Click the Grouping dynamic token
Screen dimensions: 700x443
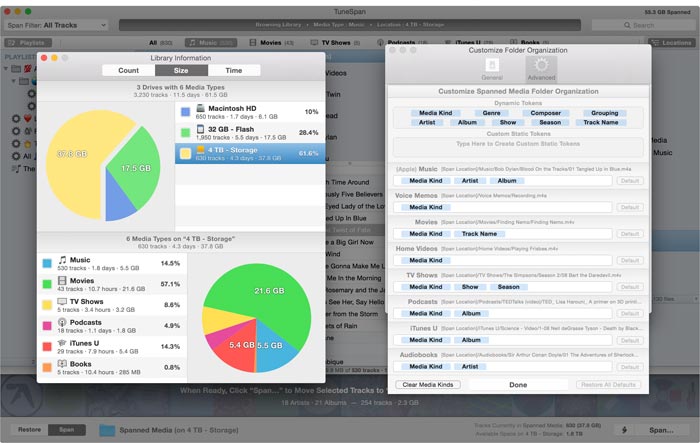point(605,113)
